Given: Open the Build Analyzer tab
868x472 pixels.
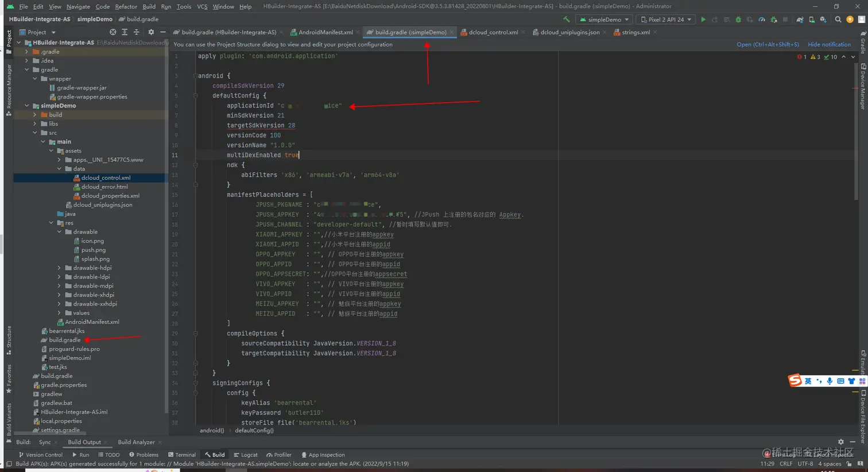Looking at the screenshot, I should coord(136,442).
